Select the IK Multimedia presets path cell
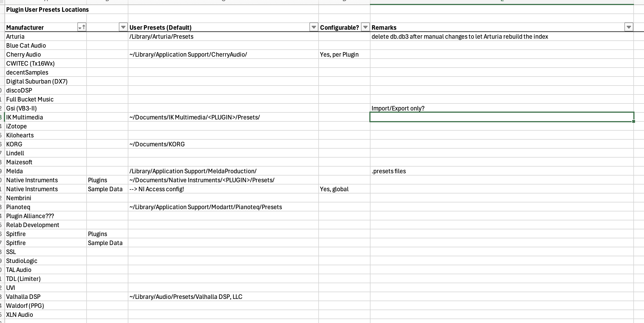Screen dimensions: 644x323 click(223, 117)
